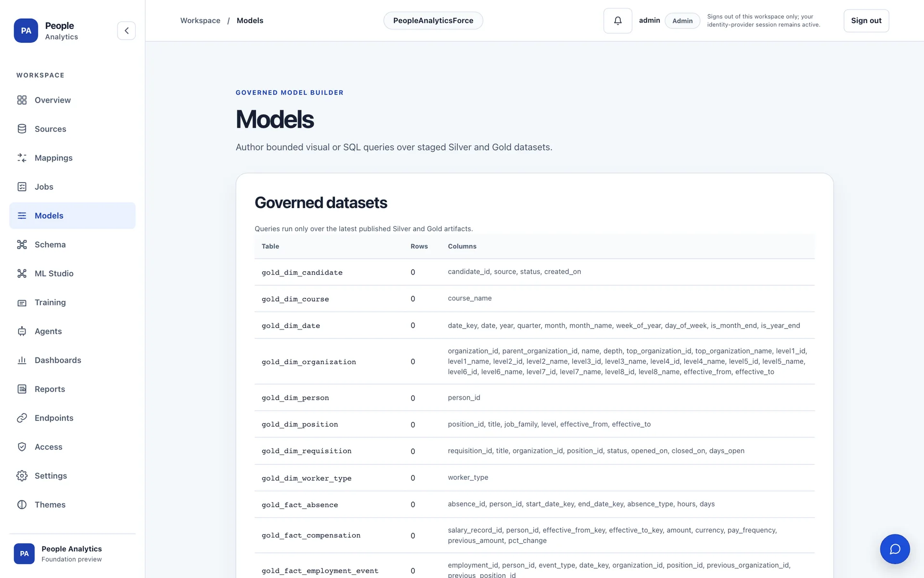Click the Endpoints link icon
Viewport: 924px width, 578px height.
(x=22, y=418)
